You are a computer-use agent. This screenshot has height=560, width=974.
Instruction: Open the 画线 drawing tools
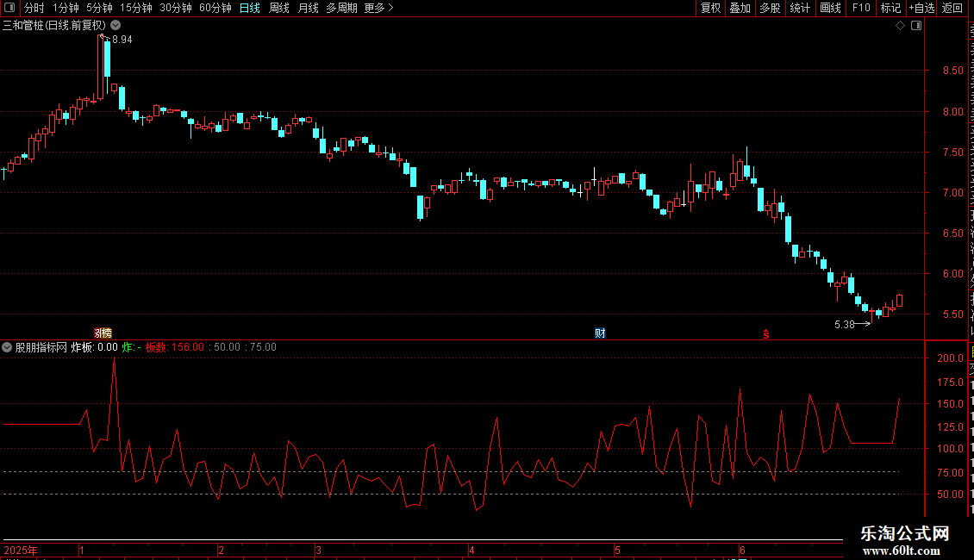pos(830,8)
